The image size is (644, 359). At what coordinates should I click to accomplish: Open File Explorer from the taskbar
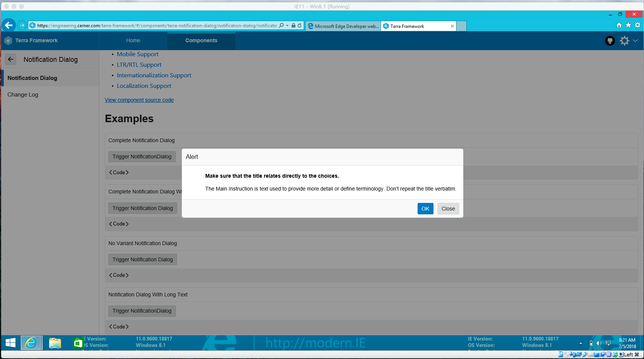tap(55, 343)
